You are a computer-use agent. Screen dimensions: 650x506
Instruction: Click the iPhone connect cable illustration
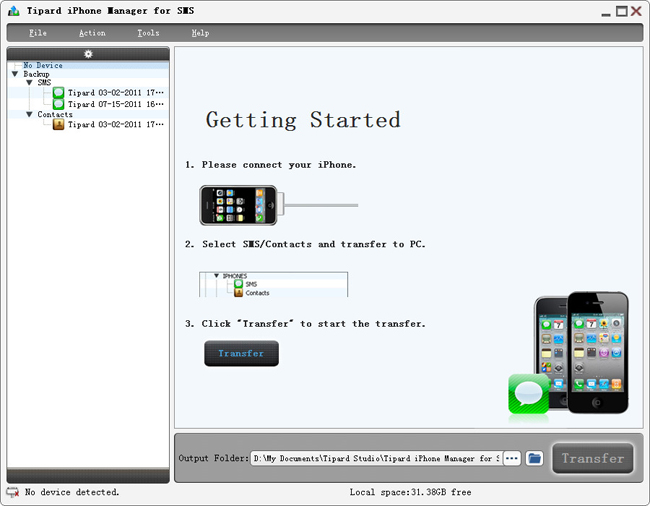coord(279,205)
